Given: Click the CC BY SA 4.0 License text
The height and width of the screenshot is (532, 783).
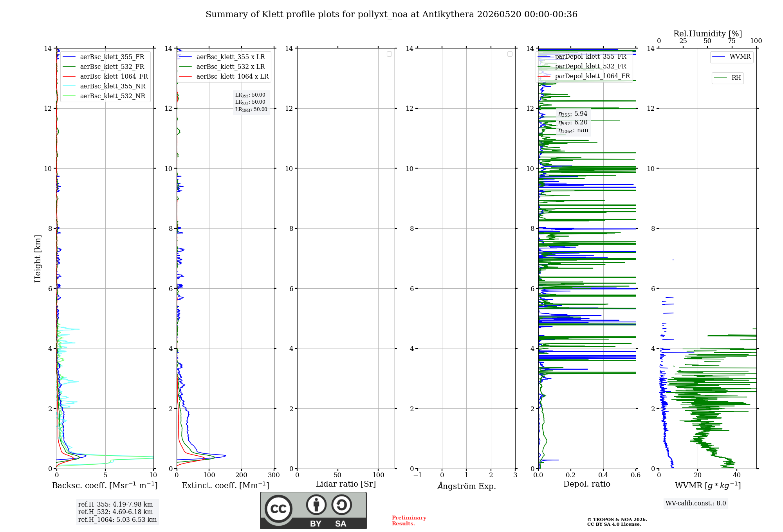Looking at the screenshot, I should pos(614,524).
